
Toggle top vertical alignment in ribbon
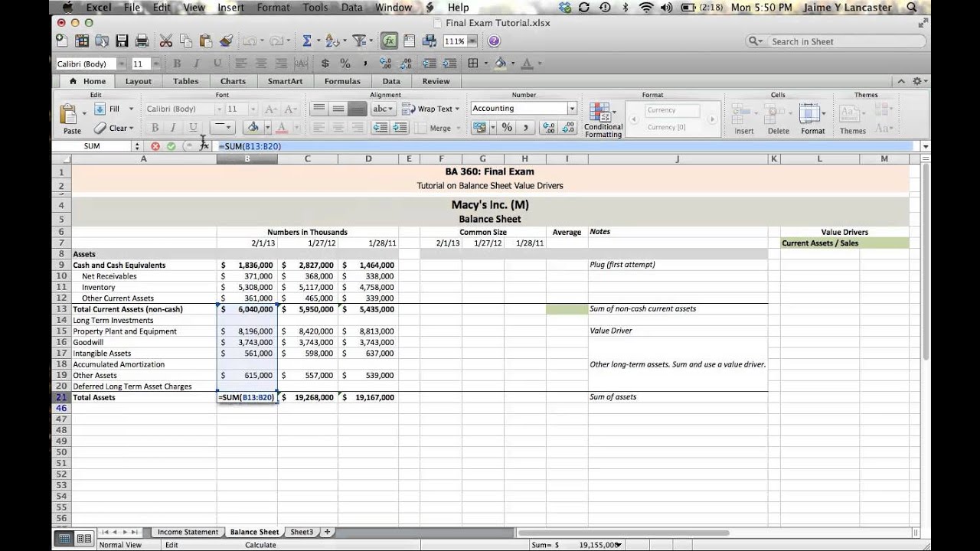pyautogui.click(x=318, y=109)
